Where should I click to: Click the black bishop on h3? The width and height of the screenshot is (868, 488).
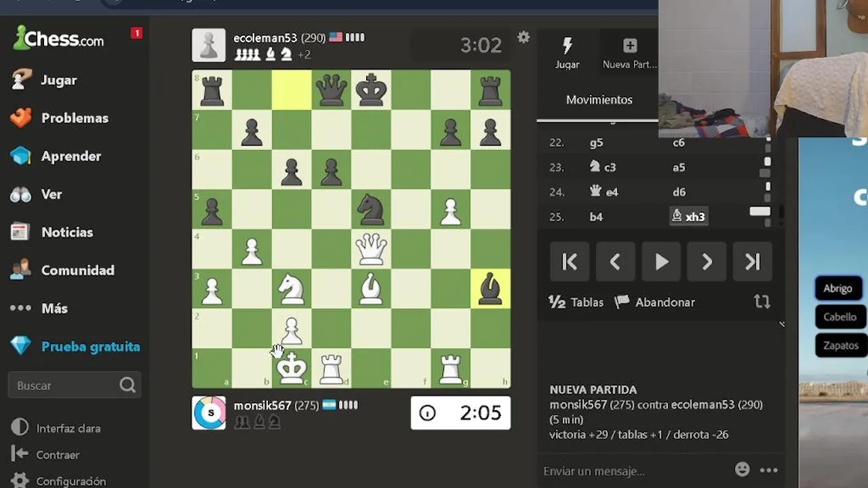click(490, 289)
